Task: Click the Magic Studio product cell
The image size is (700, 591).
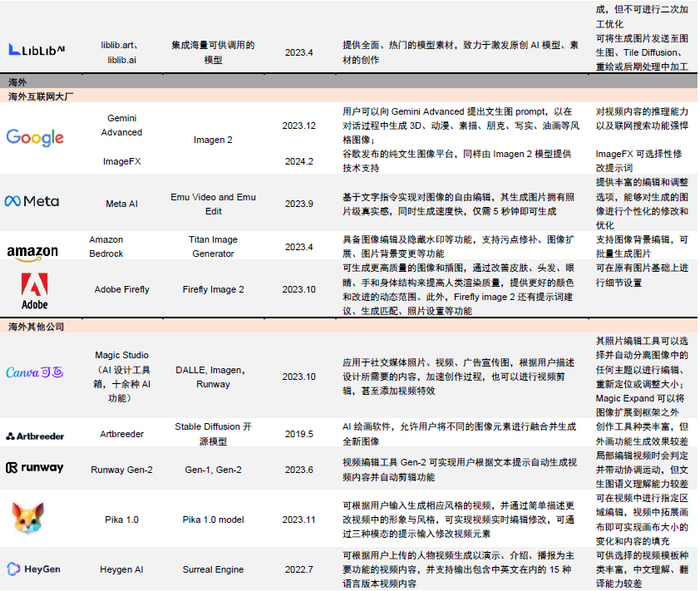Action: click(121, 376)
